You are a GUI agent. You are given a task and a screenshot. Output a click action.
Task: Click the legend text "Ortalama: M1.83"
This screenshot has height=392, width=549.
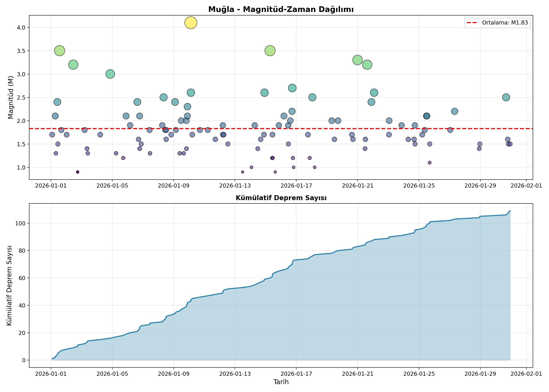pos(505,23)
